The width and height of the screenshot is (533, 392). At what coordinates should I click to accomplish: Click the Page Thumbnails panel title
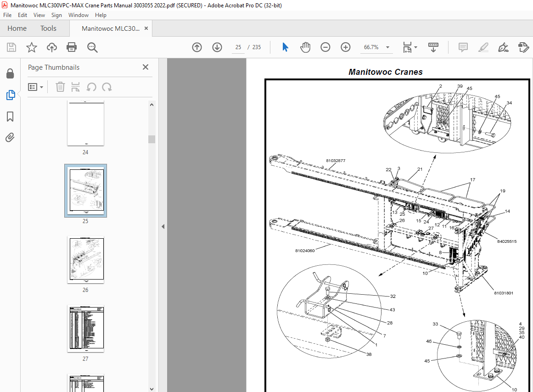(x=54, y=67)
